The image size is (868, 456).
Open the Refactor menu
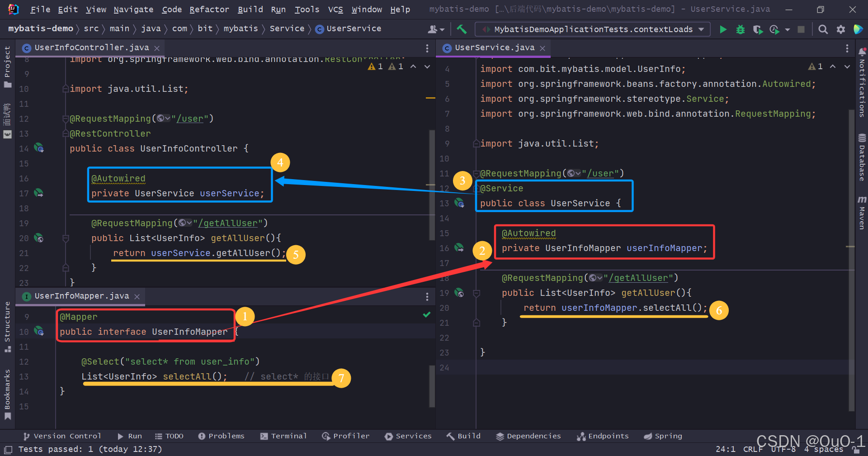(209, 9)
